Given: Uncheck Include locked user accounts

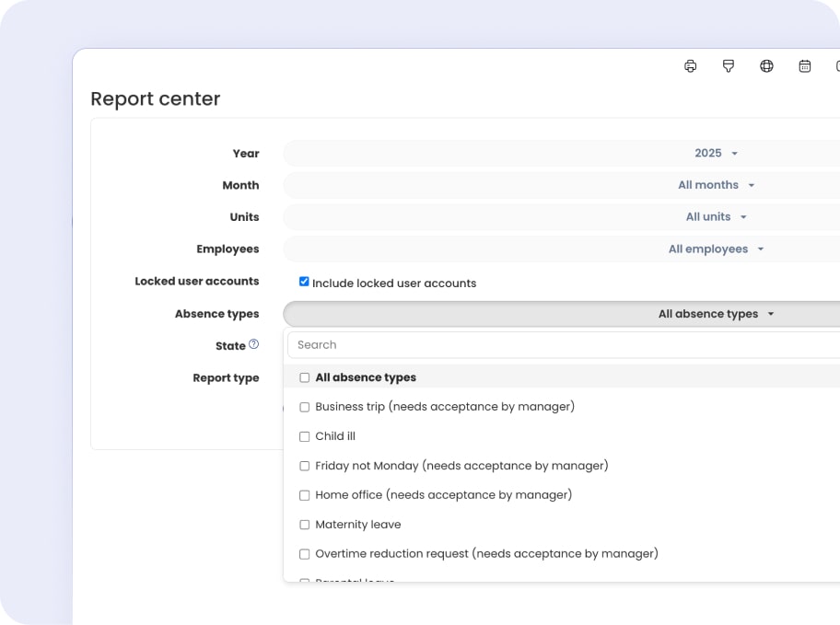Looking at the screenshot, I should (x=304, y=282).
